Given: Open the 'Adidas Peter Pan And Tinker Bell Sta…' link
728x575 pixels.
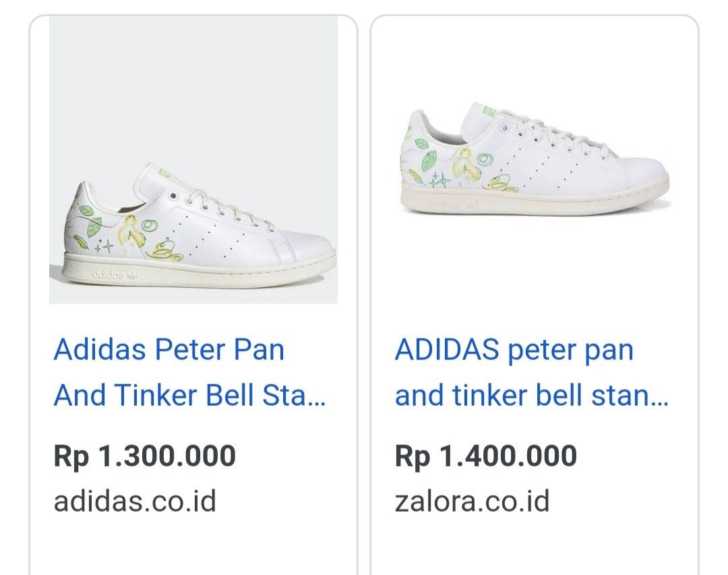Looking at the screenshot, I should 189,373.
